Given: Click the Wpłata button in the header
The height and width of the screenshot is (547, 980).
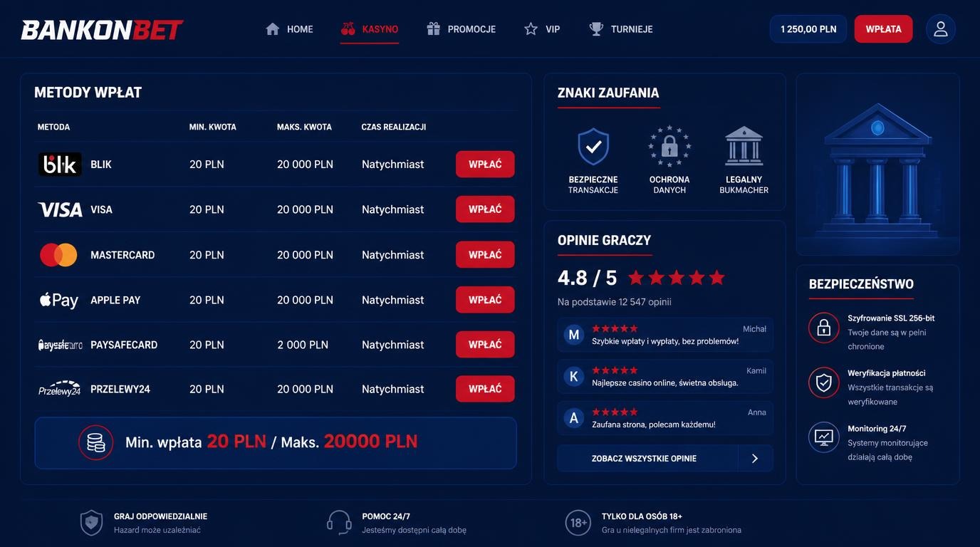Looking at the screenshot, I should click(x=883, y=29).
